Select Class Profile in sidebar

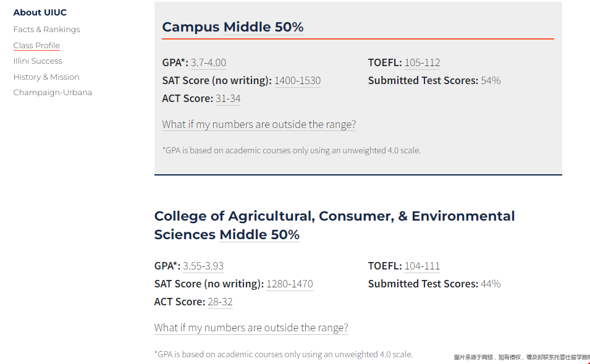[x=36, y=46]
